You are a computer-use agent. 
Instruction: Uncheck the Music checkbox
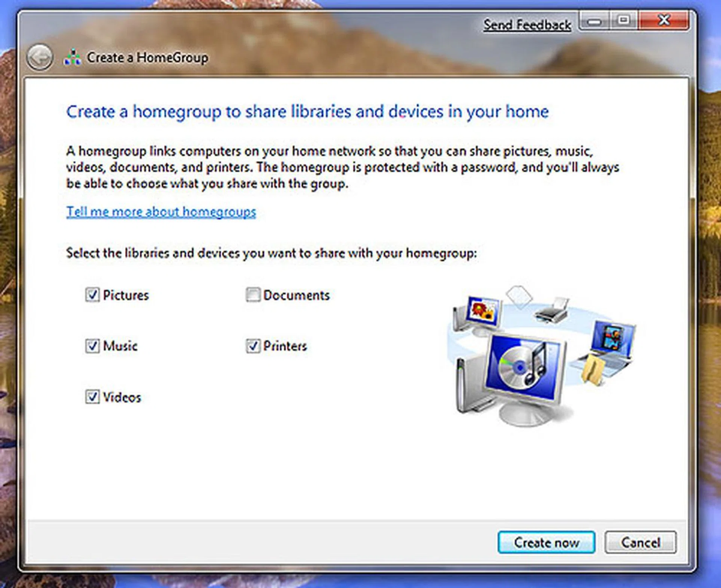coord(92,346)
